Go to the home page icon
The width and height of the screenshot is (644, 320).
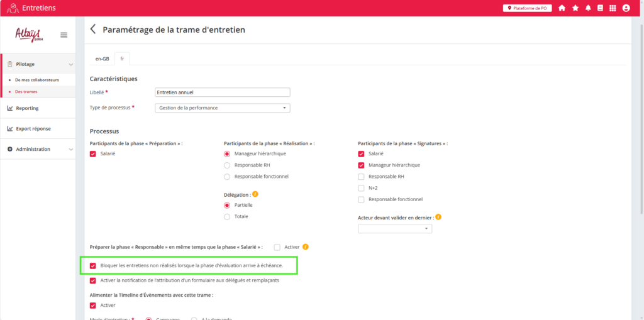tap(562, 8)
